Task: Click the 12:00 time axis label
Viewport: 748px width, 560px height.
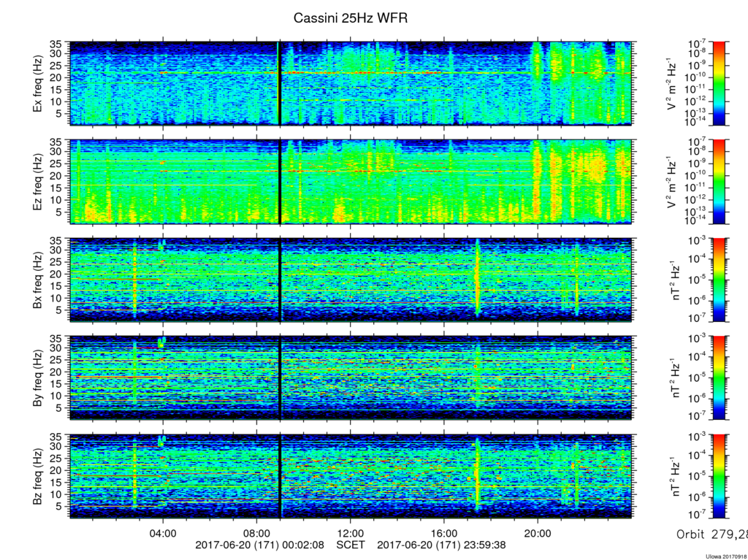Action: 351,533
